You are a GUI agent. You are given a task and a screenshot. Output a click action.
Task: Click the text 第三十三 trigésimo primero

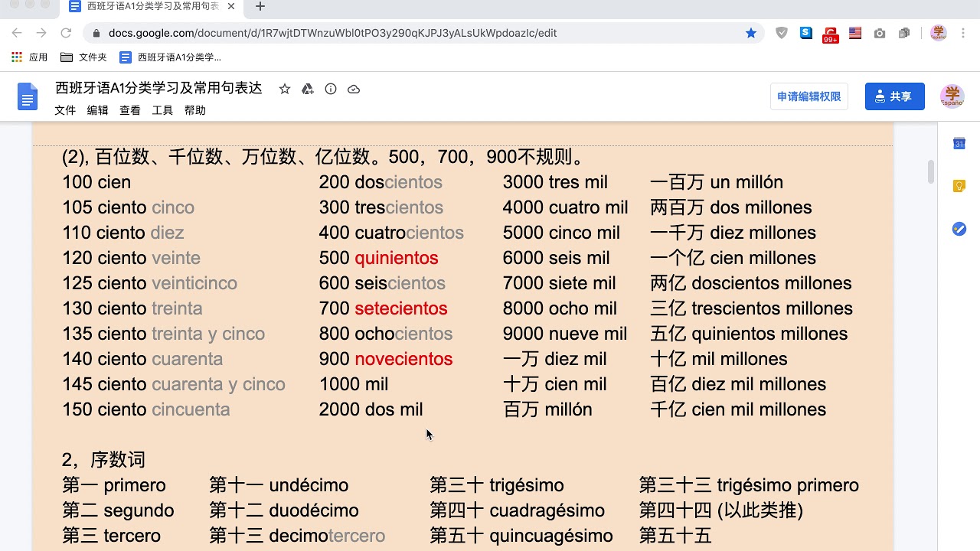tap(749, 485)
